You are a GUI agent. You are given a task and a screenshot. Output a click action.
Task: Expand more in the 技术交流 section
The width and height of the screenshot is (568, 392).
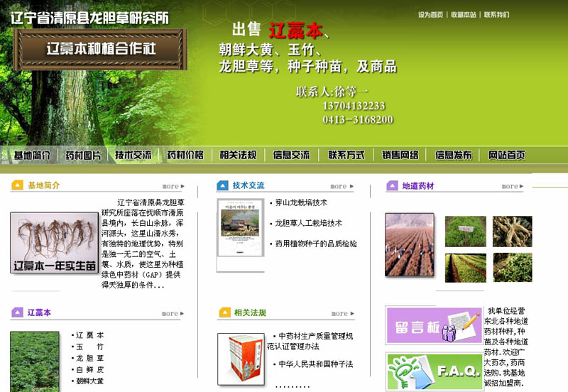tap(342, 187)
